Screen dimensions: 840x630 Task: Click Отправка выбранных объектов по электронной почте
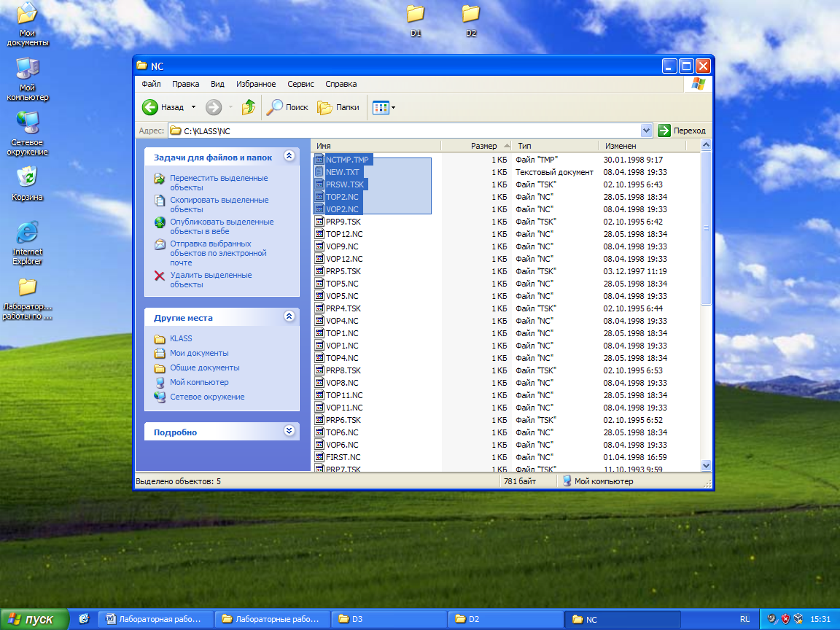218,253
